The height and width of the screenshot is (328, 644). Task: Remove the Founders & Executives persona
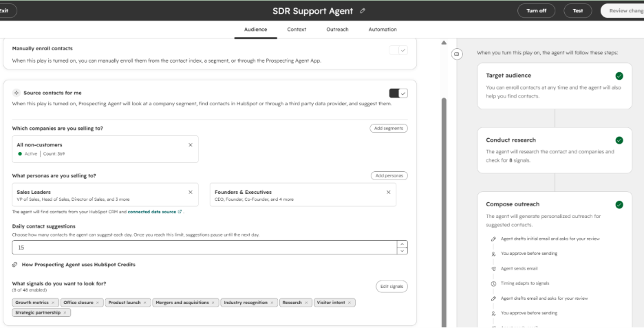[388, 192]
